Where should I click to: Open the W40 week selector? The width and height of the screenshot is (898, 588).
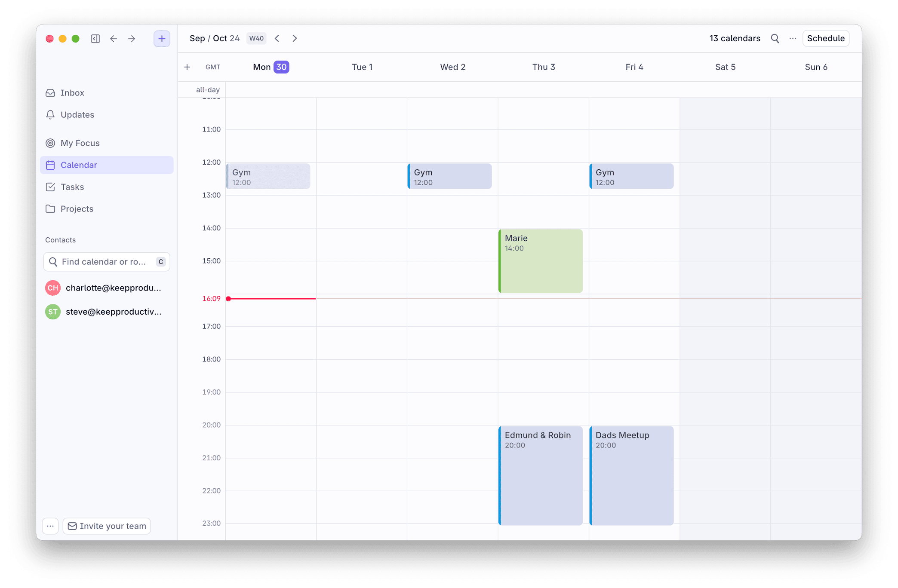(x=256, y=38)
